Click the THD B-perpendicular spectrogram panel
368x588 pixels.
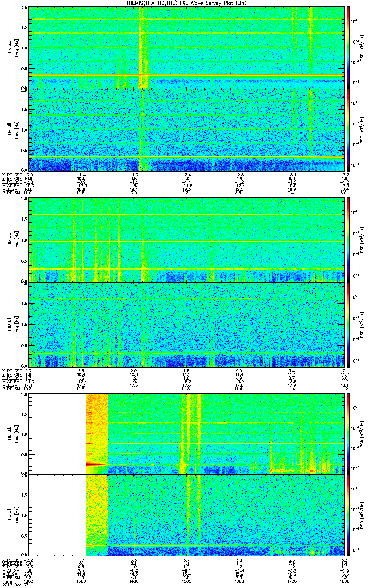coord(186,240)
